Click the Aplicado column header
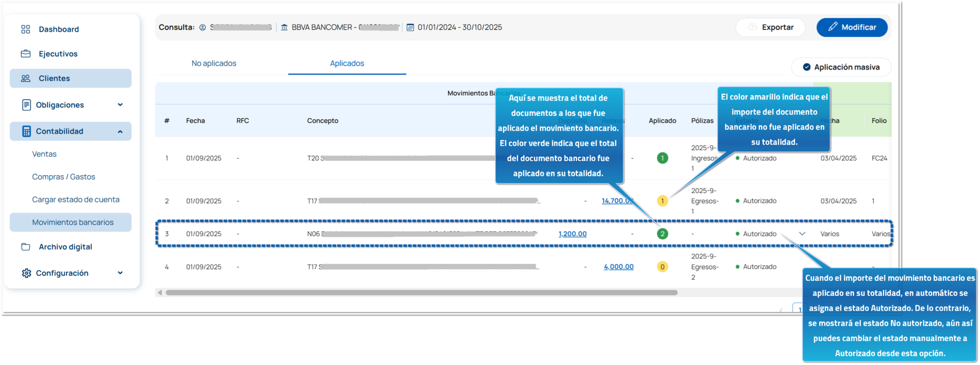980x365 pixels. click(662, 121)
